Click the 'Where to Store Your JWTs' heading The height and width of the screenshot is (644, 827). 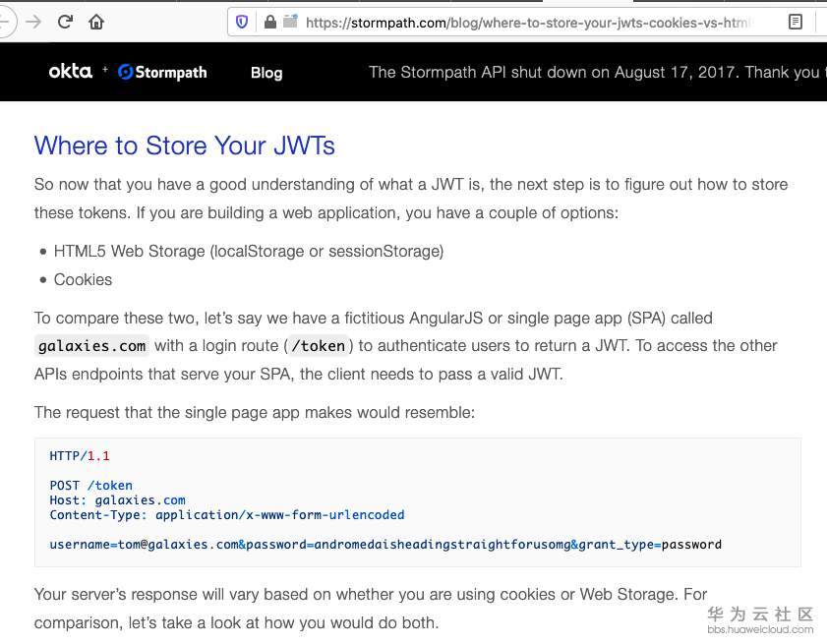(185, 146)
